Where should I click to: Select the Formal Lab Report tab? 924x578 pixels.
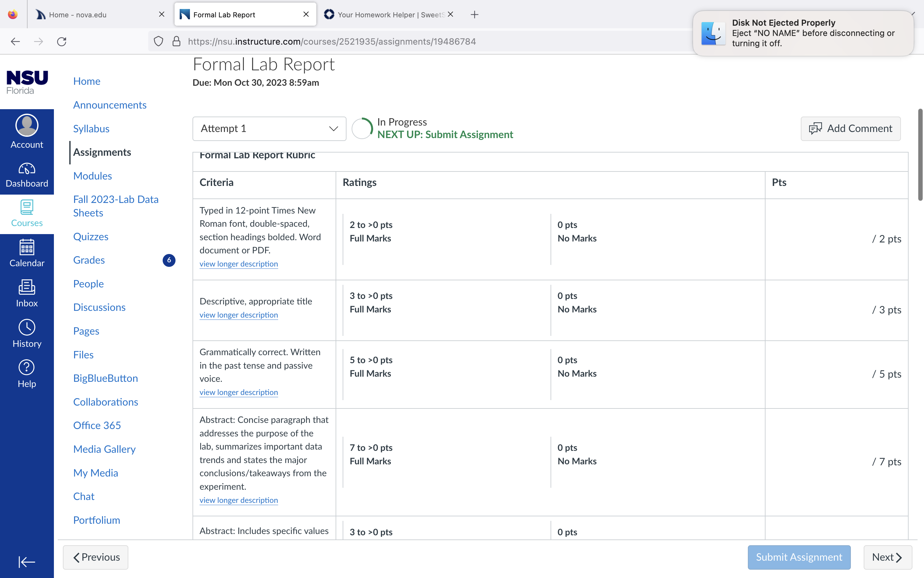245,14
